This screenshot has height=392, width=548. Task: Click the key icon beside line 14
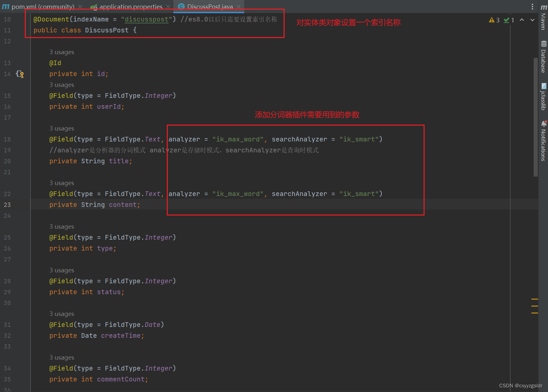[x=21, y=74]
